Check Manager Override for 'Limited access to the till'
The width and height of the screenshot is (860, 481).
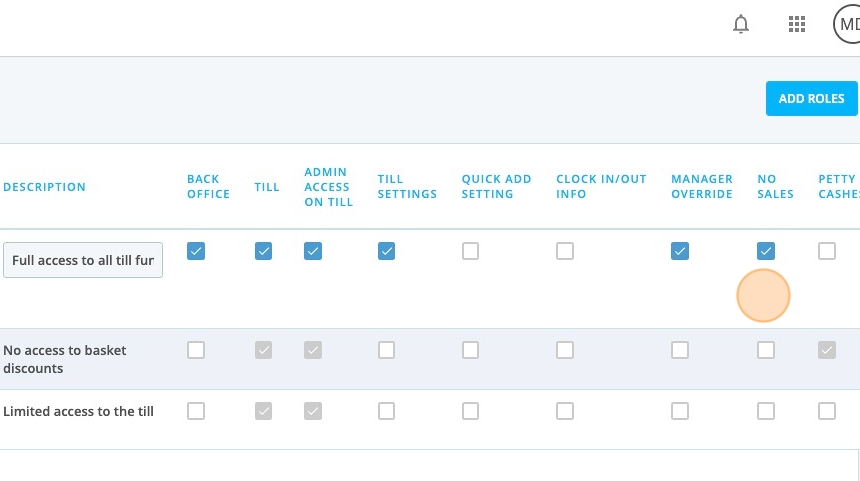point(680,411)
